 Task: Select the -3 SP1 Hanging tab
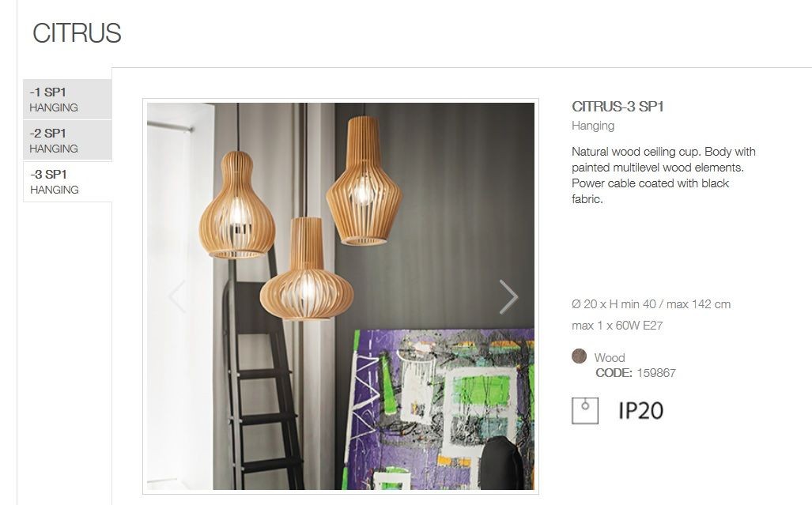(x=67, y=182)
